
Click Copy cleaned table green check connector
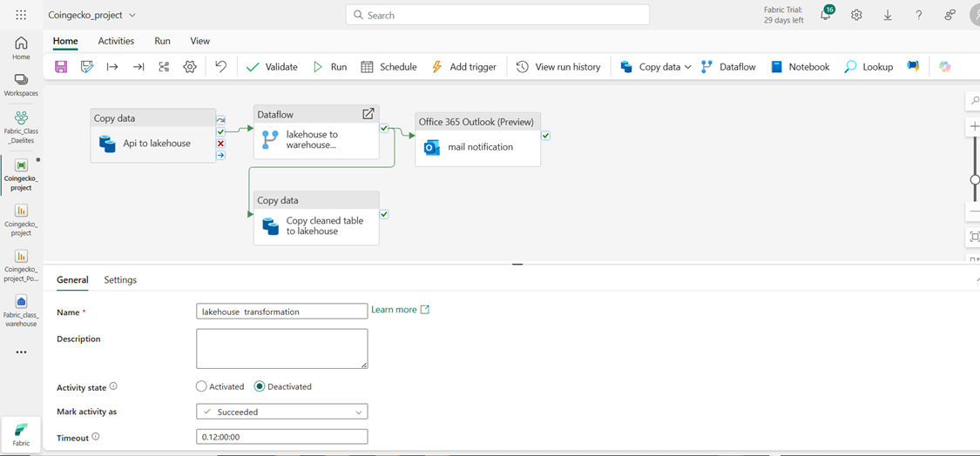pos(384,214)
